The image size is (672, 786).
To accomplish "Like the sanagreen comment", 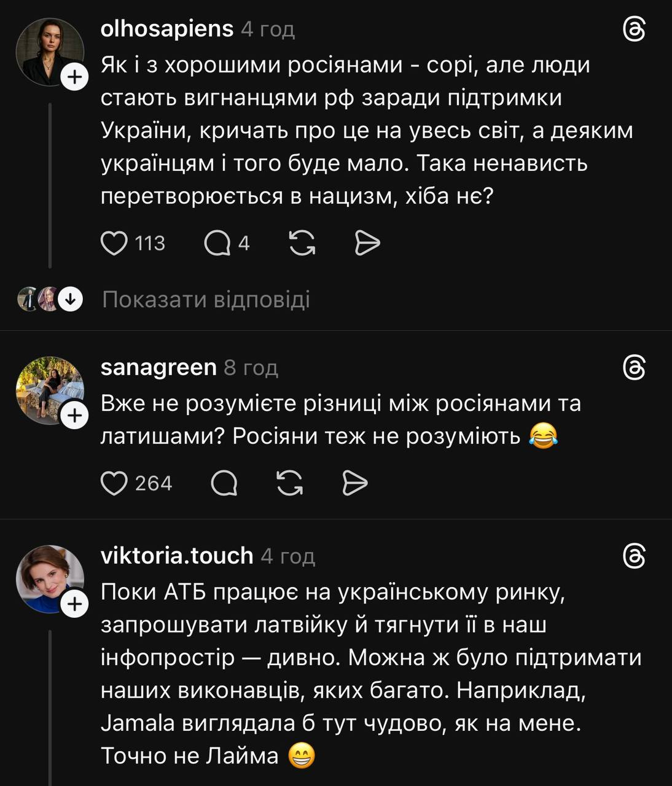I will 114,483.
